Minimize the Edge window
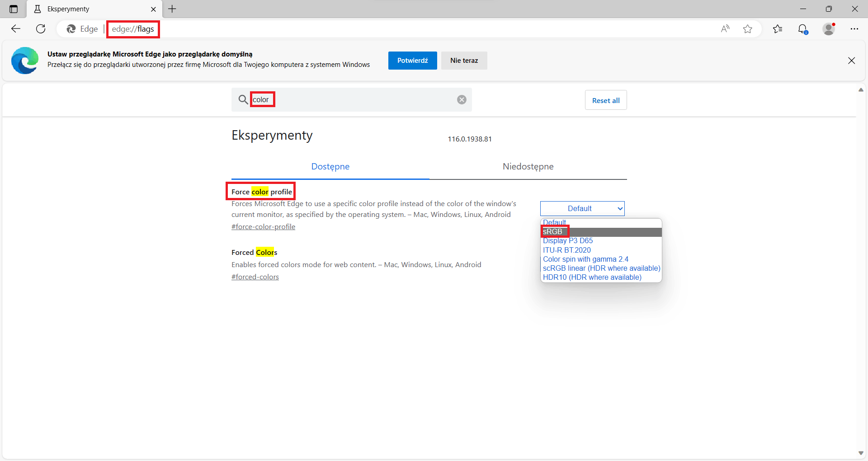This screenshot has width=868, height=461. pyautogui.click(x=803, y=9)
